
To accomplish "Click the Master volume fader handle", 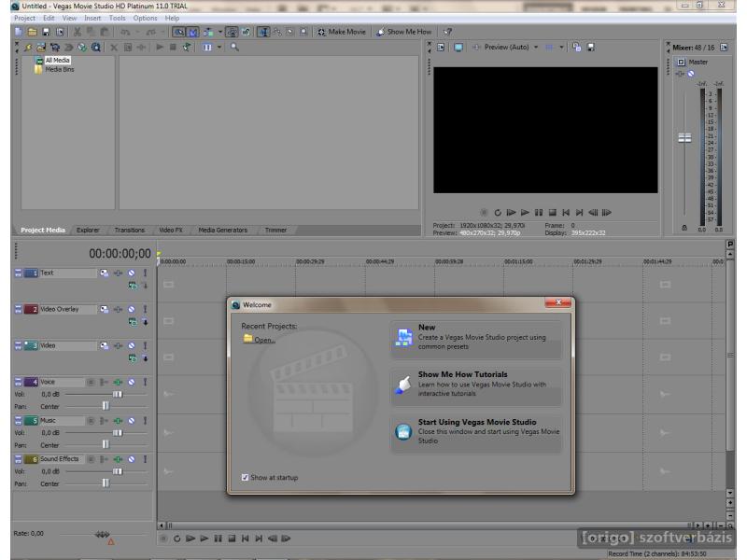I will (x=684, y=138).
